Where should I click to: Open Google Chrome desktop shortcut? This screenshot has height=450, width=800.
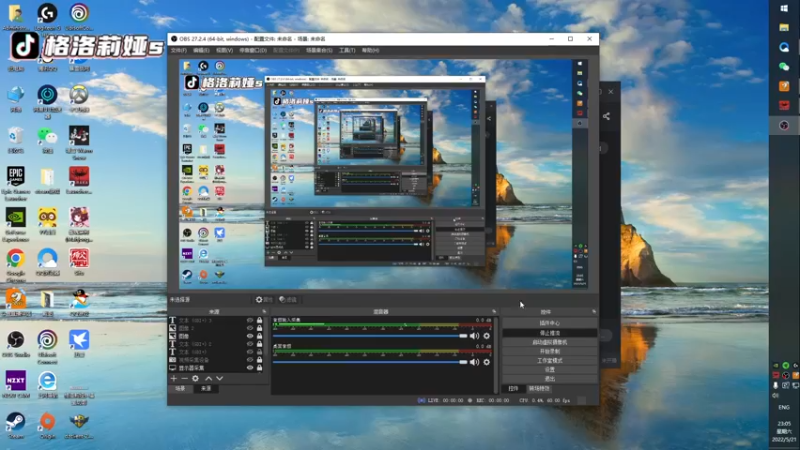tap(16, 265)
